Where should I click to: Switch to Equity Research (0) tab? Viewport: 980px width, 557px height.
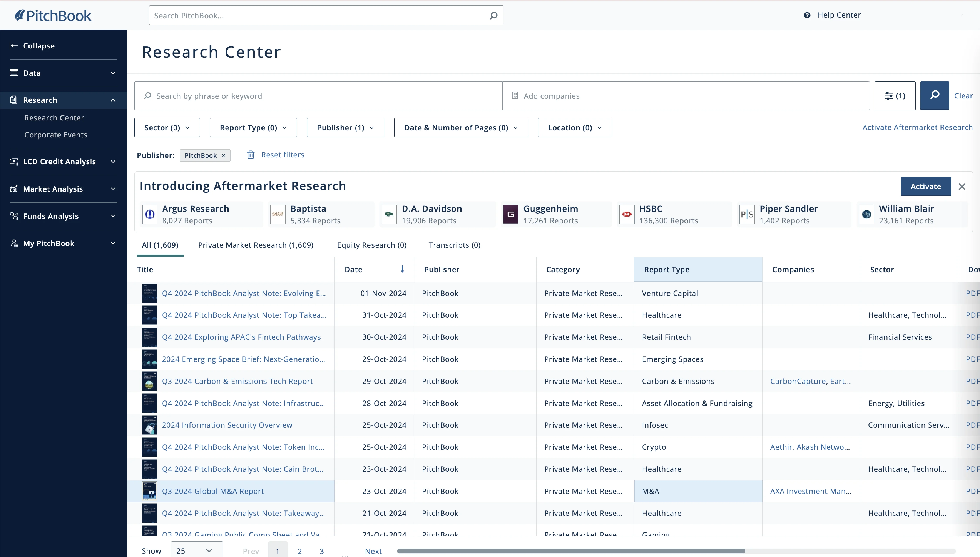[x=371, y=245]
